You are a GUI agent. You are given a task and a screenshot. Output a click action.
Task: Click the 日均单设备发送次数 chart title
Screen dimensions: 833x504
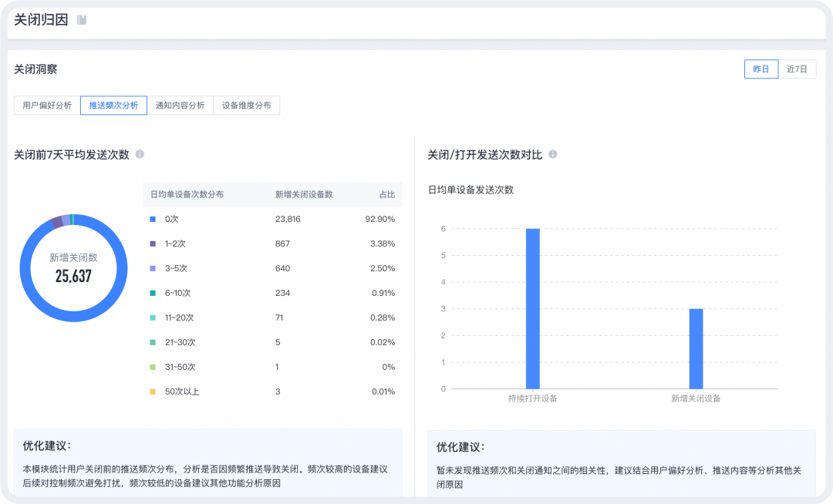[470, 190]
